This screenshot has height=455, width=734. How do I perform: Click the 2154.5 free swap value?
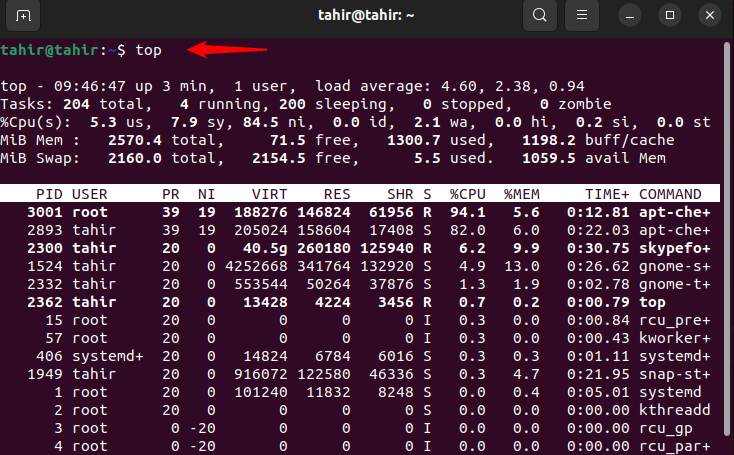point(279,158)
